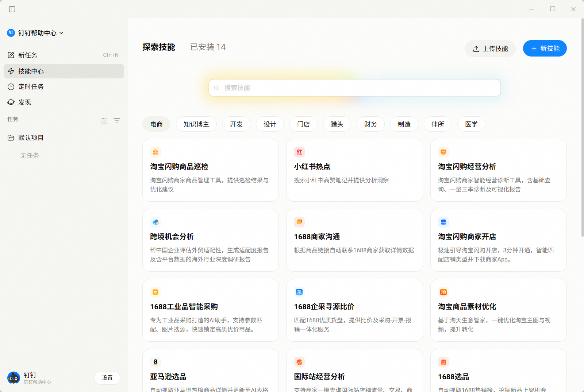Screen dimensions: 584x392
Task: Open the 淘宝闪购商品巡检 skill title
Action: (x=179, y=167)
